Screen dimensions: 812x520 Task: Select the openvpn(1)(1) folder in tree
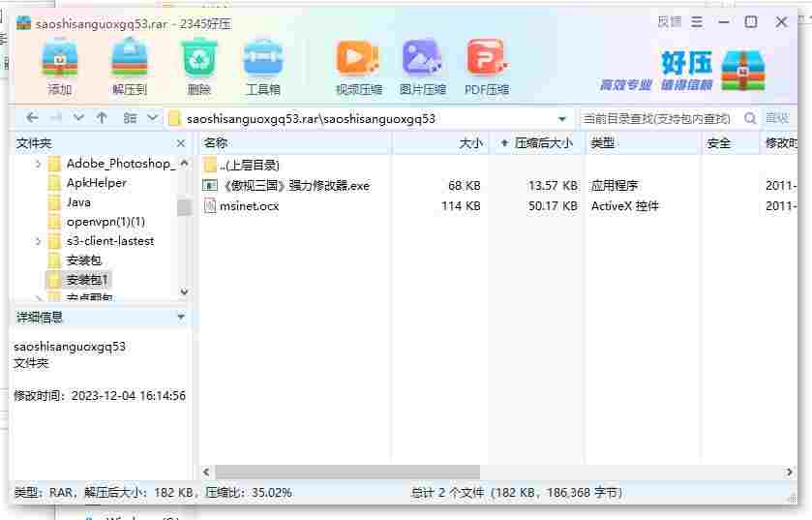(97, 222)
